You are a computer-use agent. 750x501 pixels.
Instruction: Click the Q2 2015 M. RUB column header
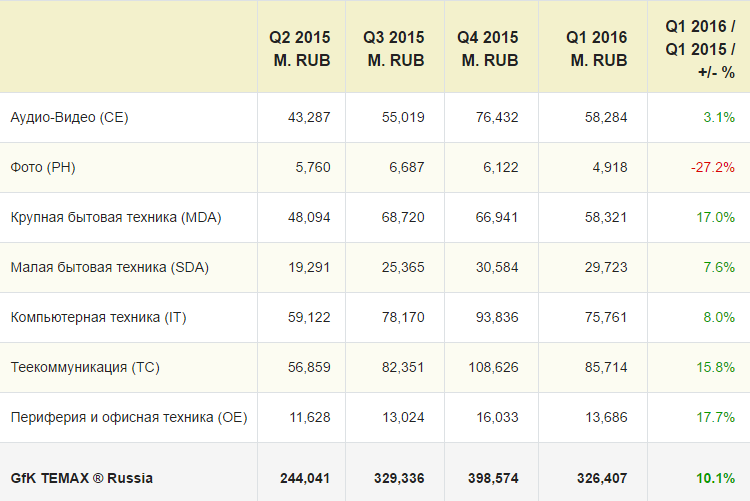(x=300, y=48)
